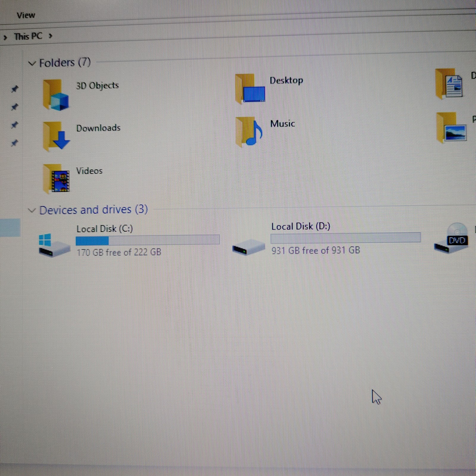Open the Desktop folder icon

250,88
